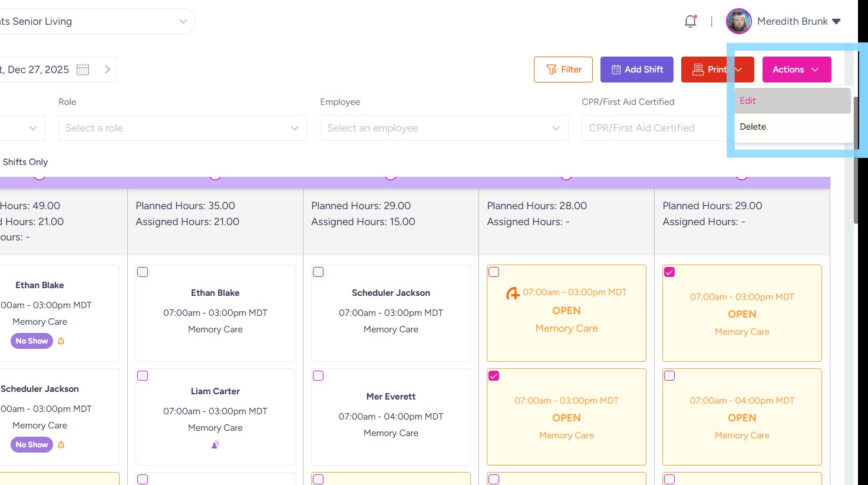Tick the Liam Carter shift checkbox
Image resolution: width=868 pixels, height=485 pixels.
point(143,376)
